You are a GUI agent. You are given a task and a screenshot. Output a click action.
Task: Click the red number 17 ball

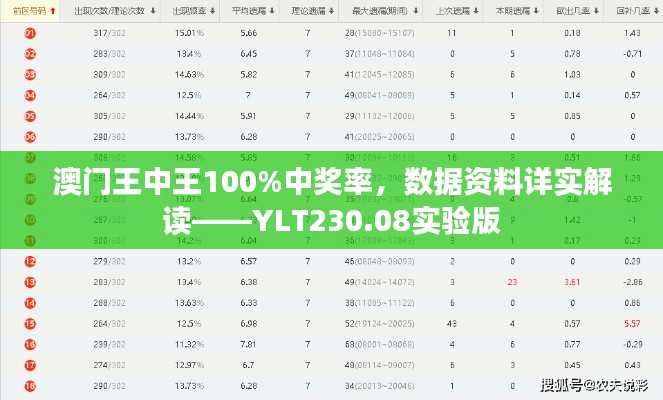coord(30,365)
